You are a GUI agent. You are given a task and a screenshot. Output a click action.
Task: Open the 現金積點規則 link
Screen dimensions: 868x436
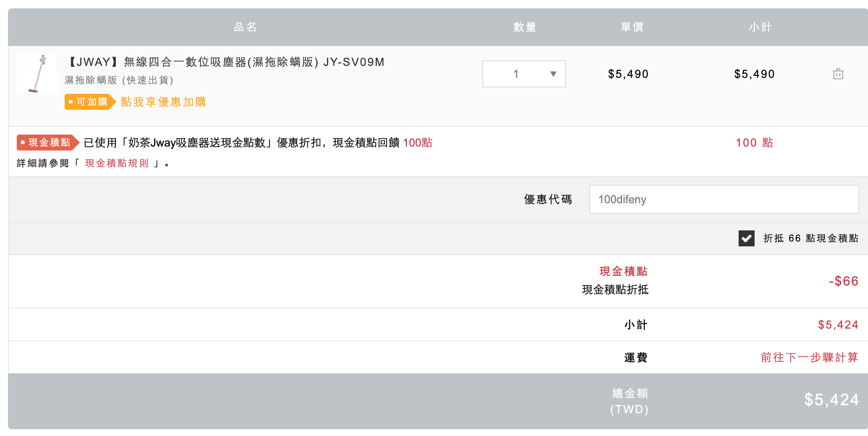[117, 163]
